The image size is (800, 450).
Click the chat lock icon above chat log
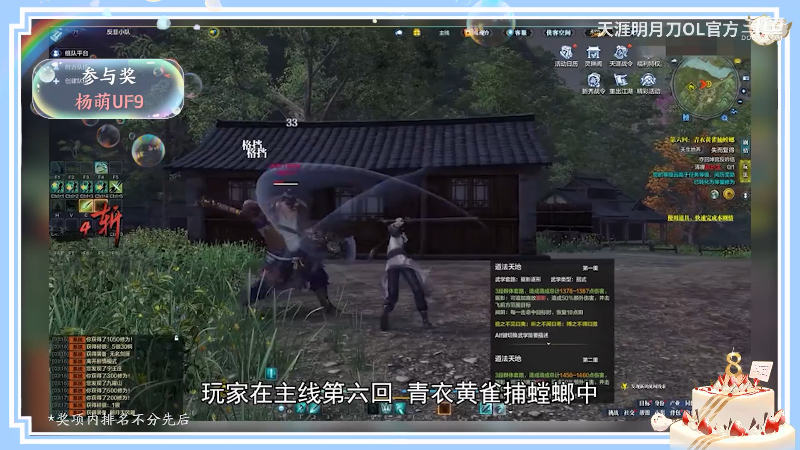[x=176, y=337]
